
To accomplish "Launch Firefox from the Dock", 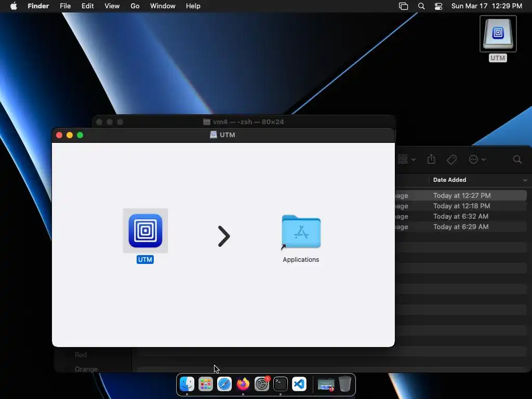I will 243,384.
